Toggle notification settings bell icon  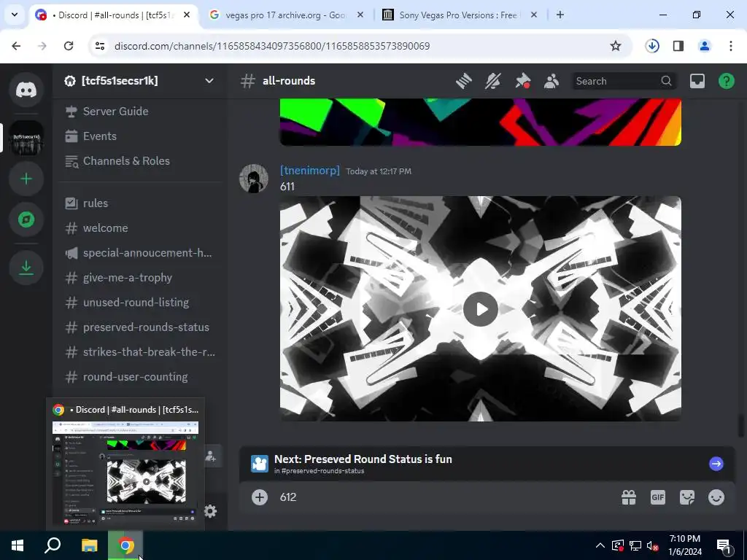[493, 81]
